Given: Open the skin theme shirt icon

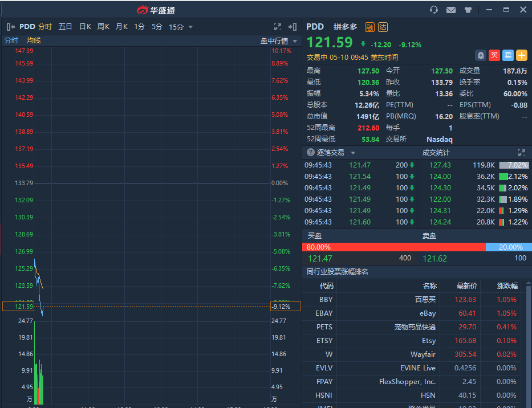Looking at the screenshot, I should click(x=468, y=10).
